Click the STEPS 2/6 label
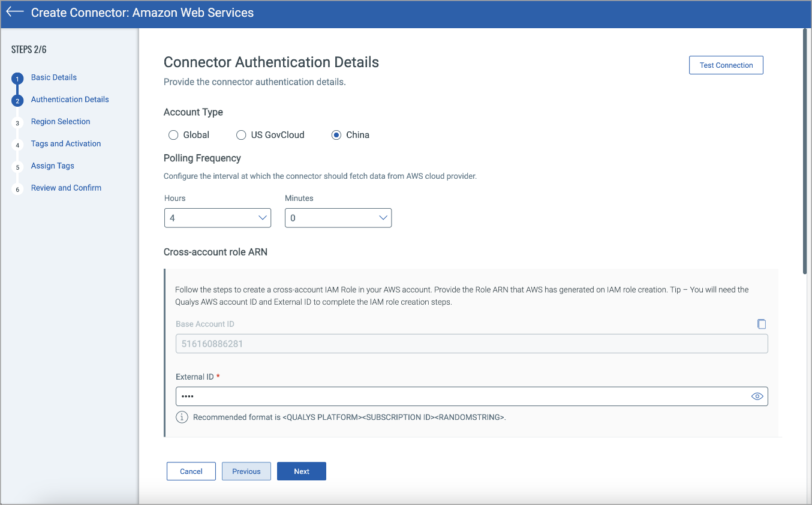812x505 pixels. [x=29, y=50]
